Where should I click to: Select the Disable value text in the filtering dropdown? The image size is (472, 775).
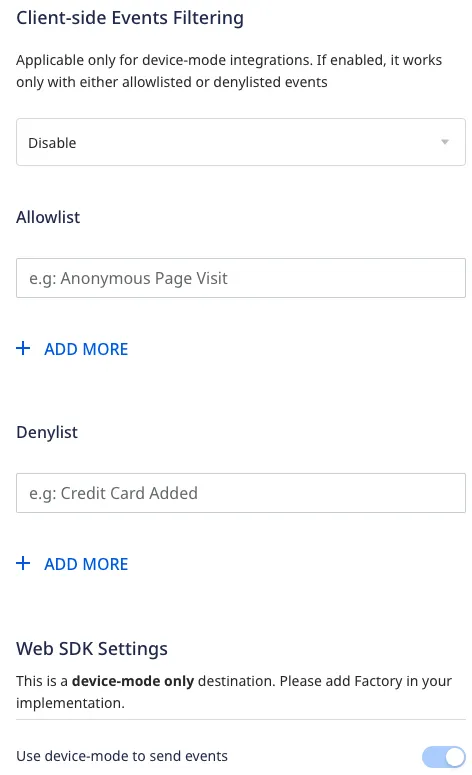click(52, 143)
